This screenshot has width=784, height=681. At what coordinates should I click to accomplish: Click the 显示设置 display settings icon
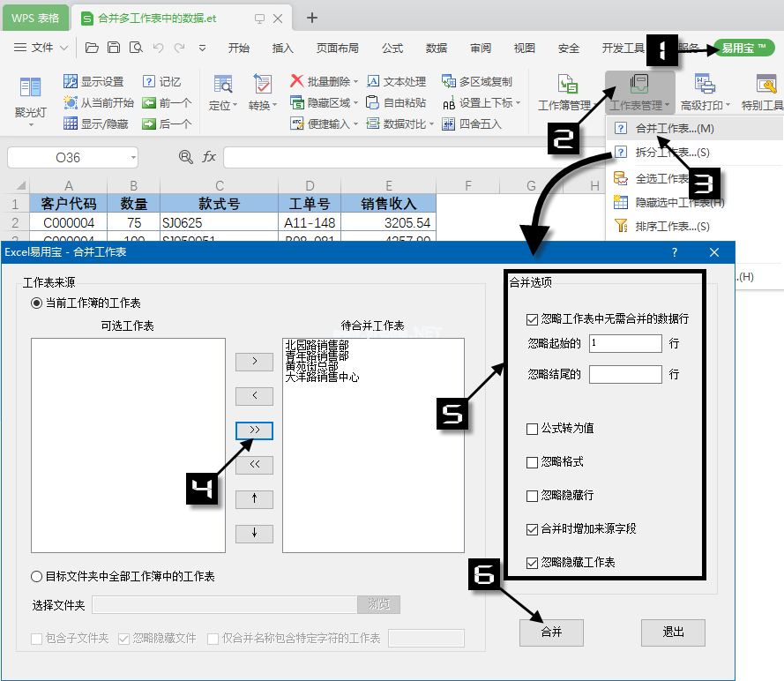coord(71,81)
